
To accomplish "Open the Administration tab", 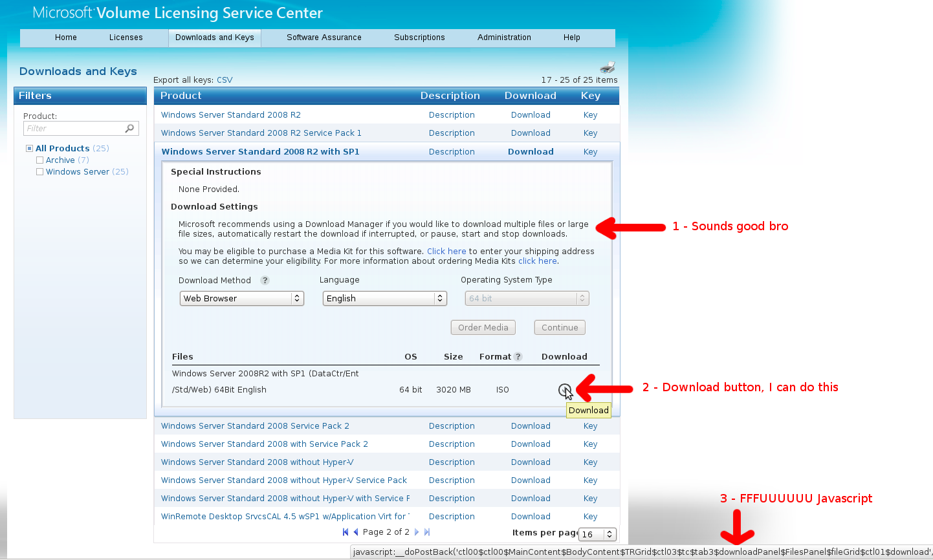I will pos(504,38).
